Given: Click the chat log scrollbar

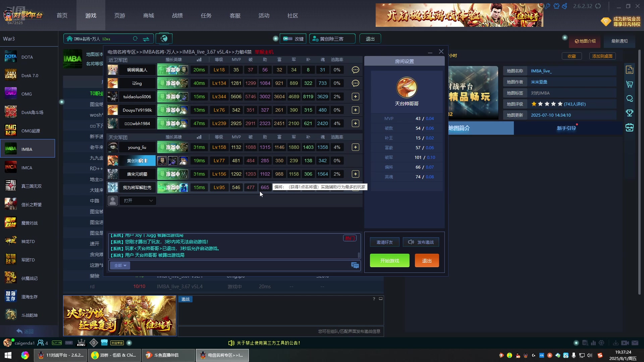Looking at the screenshot, I should pos(359,255).
